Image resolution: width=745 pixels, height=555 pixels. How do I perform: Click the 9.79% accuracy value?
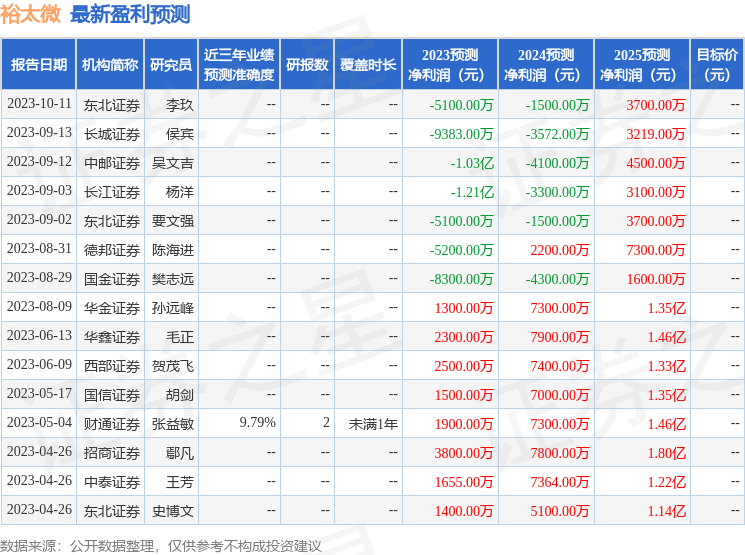pyautogui.click(x=258, y=422)
